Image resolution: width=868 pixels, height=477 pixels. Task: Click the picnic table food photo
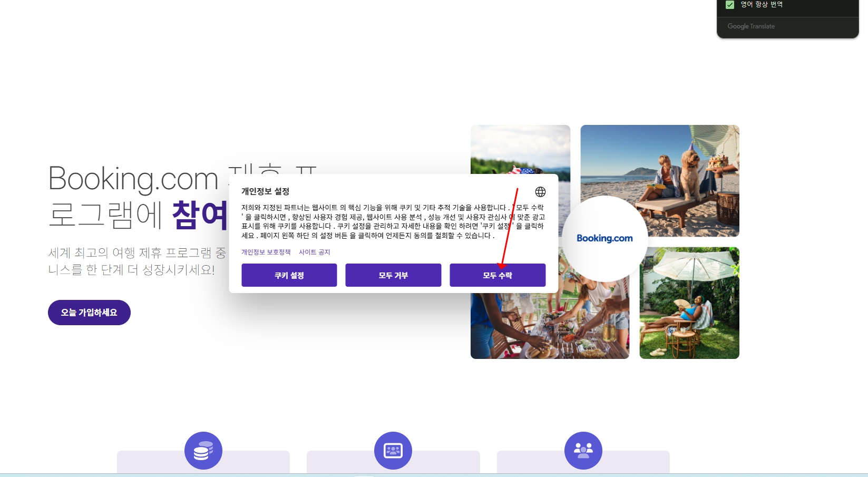550,327
